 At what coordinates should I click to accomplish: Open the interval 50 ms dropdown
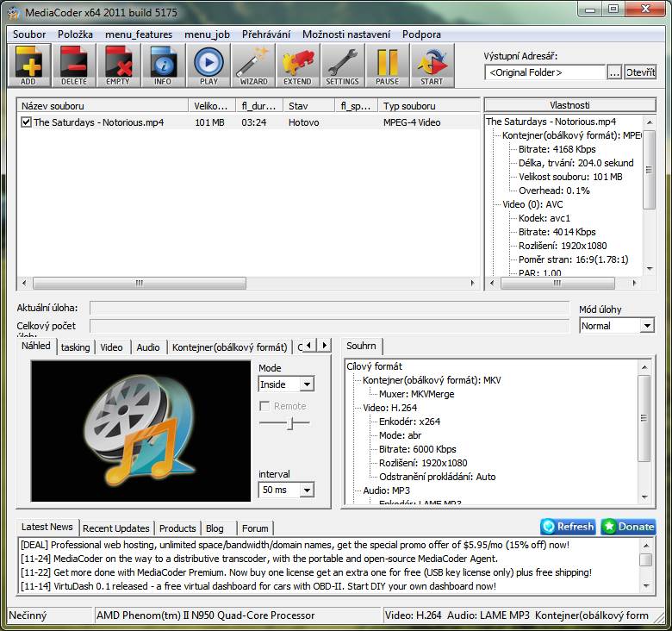[x=307, y=490]
